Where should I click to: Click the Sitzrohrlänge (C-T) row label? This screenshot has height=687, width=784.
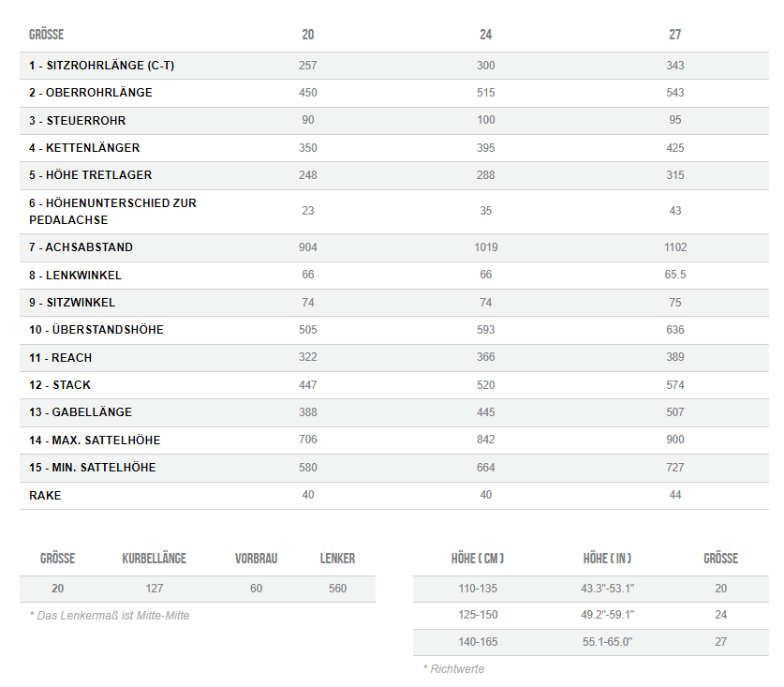pos(101,66)
